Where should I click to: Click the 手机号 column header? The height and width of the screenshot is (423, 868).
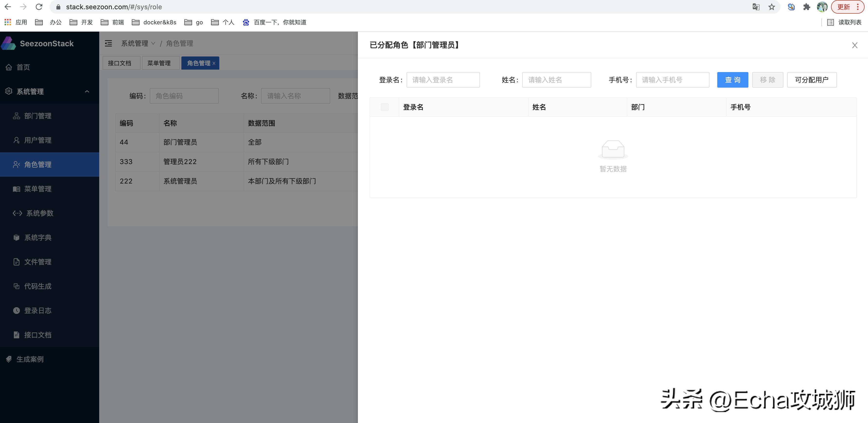[791, 107]
